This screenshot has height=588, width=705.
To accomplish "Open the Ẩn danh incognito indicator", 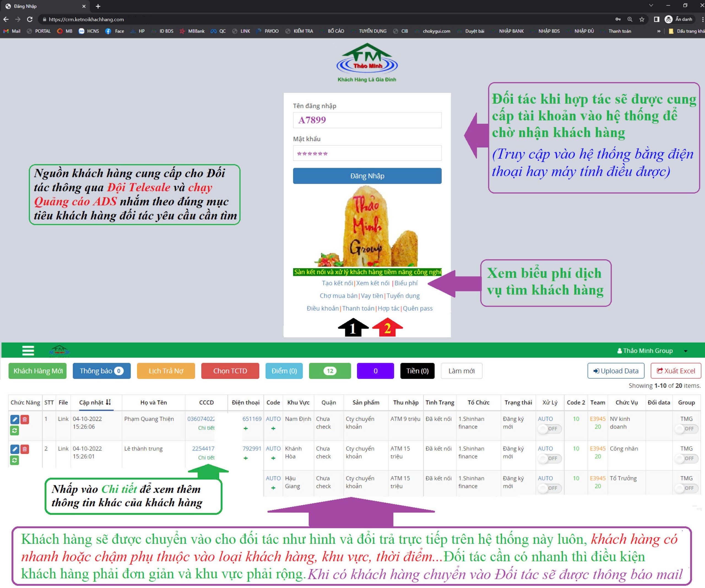I will (679, 19).
